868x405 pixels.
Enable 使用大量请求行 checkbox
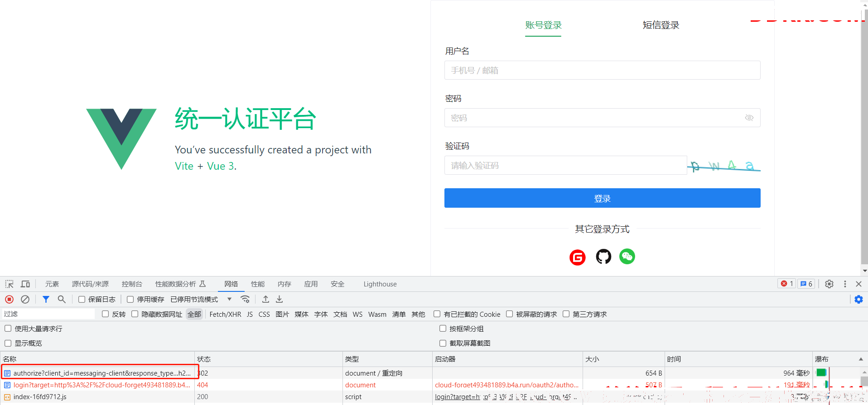click(x=8, y=329)
